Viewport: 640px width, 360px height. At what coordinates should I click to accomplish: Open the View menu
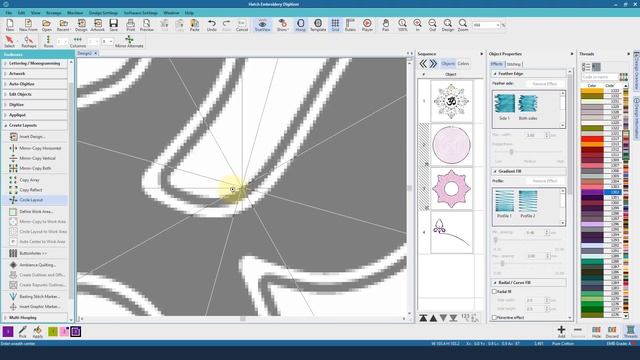pos(36,13)
